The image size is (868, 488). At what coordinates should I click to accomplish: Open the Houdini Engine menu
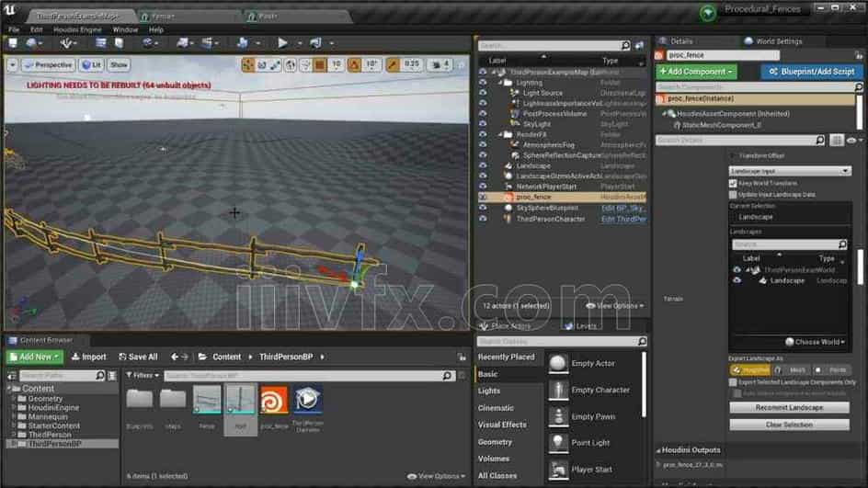[x=77, y=30]
